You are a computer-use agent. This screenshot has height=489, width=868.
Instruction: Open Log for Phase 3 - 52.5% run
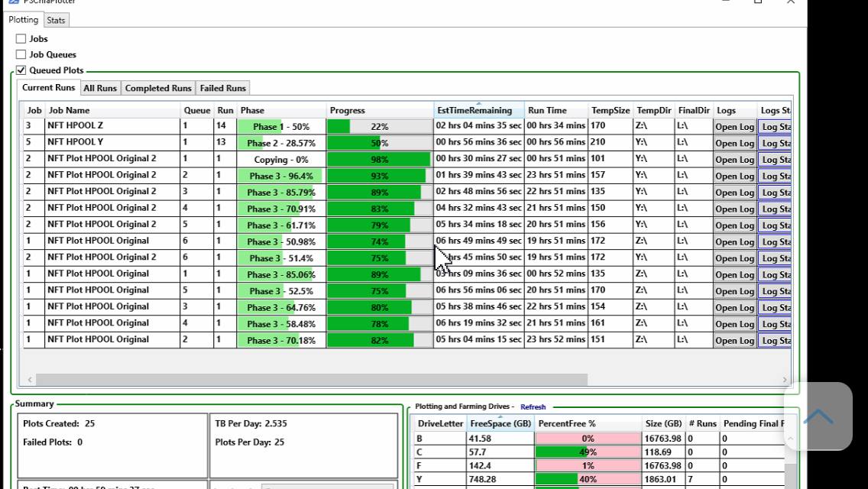pos(734,291)
